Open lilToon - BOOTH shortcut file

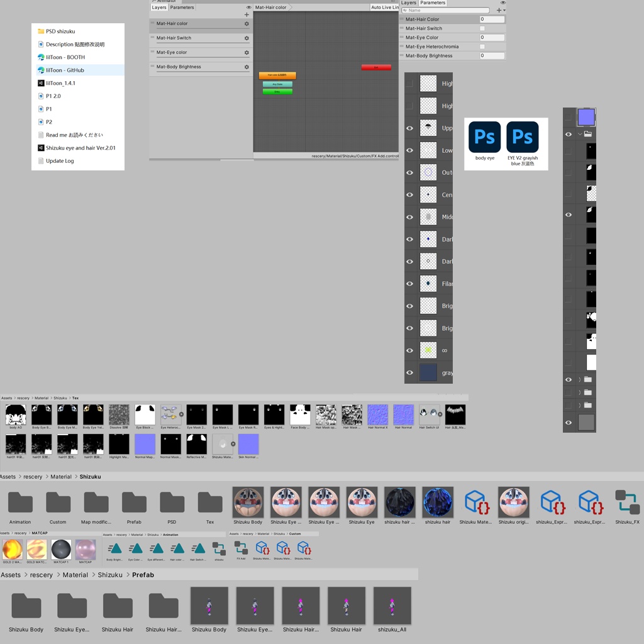pos(65,57)
